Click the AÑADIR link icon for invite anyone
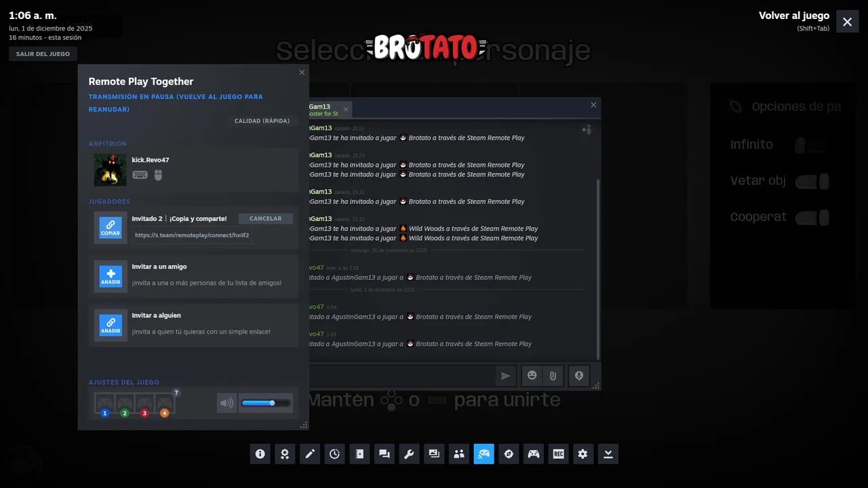Image resolution: width=868 pixels, height=488 pixels. [x=111, y=325]
